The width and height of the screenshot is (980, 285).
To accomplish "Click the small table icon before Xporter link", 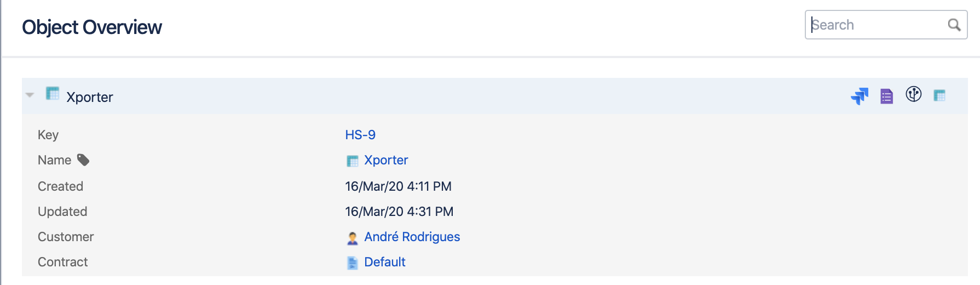I will tap(353, 161).
